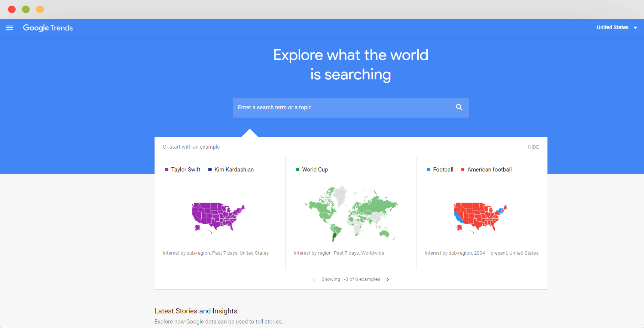The image size is (644, 328).
Task: Click the purple Taylor Swift legend dot
Action: [x=167, y=170]
